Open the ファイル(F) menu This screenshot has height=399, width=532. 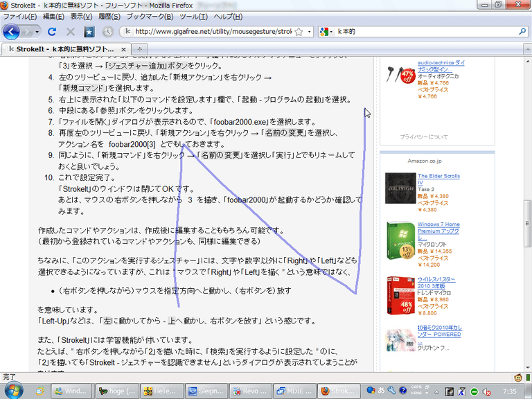(20, 17)
